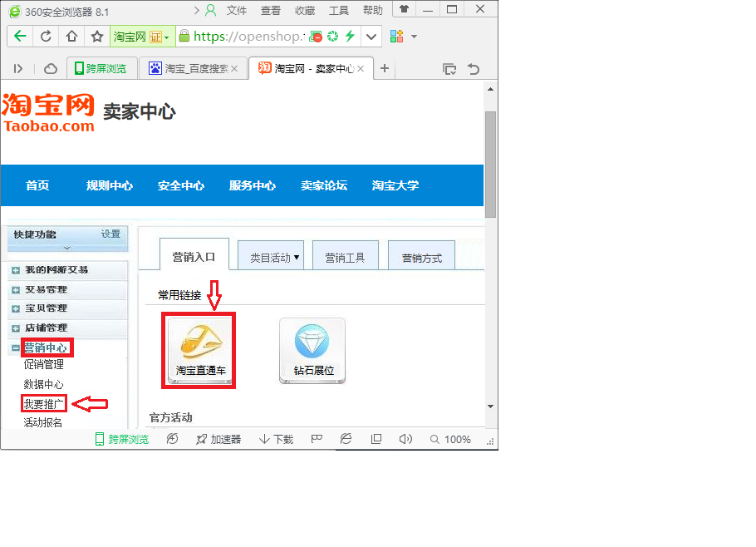
Task: Click the clock history icon in status bar
Action: click(172, 438)
